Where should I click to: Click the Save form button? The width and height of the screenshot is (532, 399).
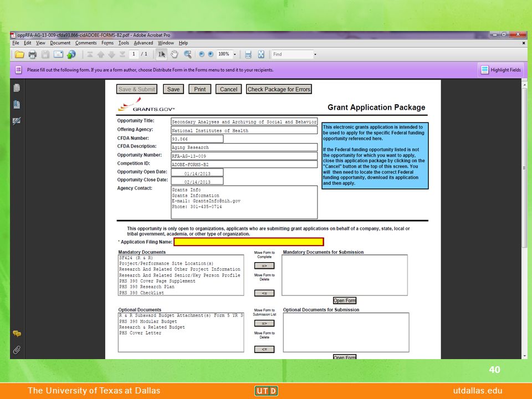[x=173, y=89]
